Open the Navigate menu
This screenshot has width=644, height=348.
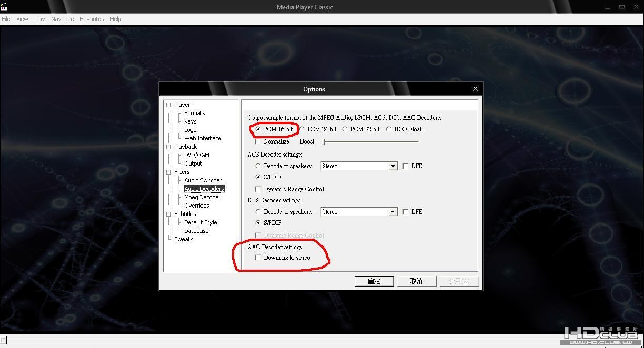click(62, 19)
